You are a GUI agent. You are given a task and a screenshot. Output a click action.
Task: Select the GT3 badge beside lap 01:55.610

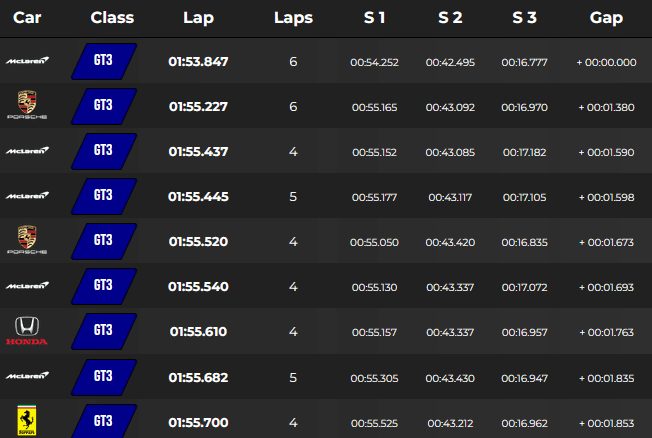pyautogui.click(x=104, y=331)
